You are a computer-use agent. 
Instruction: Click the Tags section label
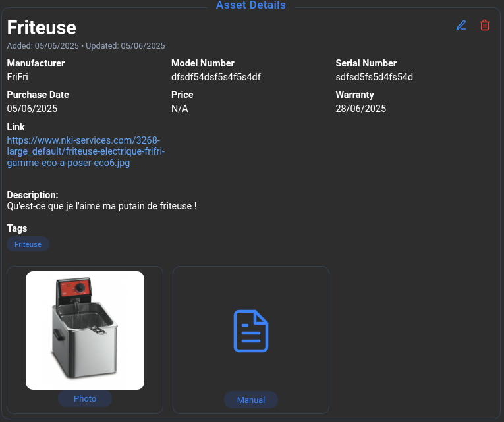point(17,228)
